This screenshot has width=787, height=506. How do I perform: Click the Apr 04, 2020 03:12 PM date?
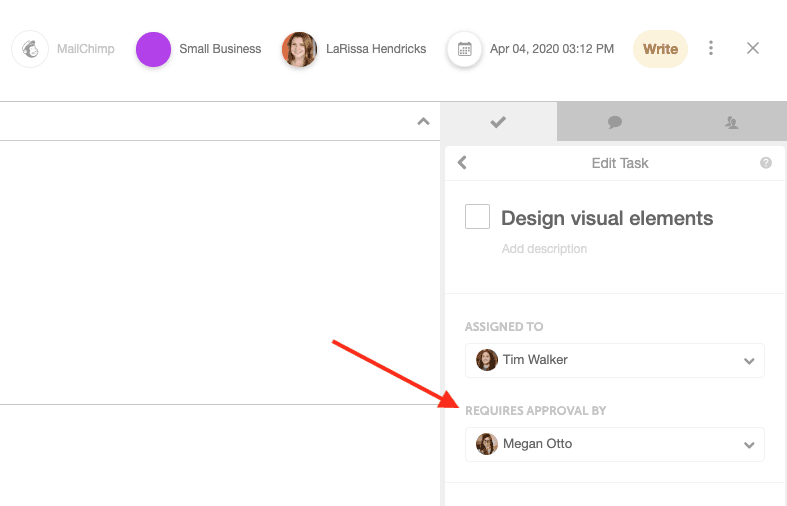[x=552, y=49]
